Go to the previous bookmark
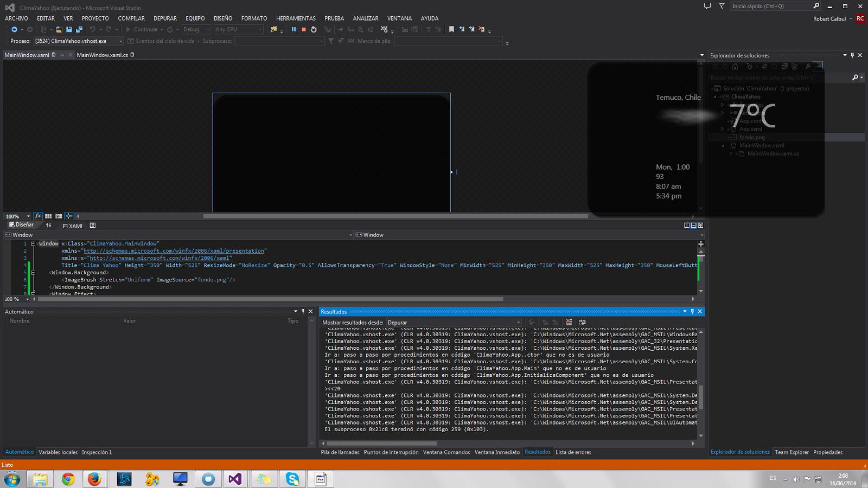Viewport: 868px width, 488px height. pyautogui.click(x=462, y=29)
